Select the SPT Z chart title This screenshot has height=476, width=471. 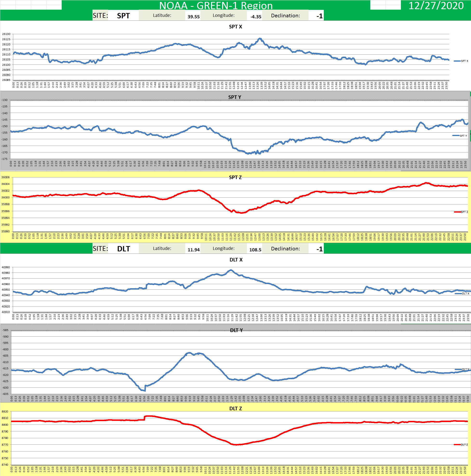[x=235, y=177]
